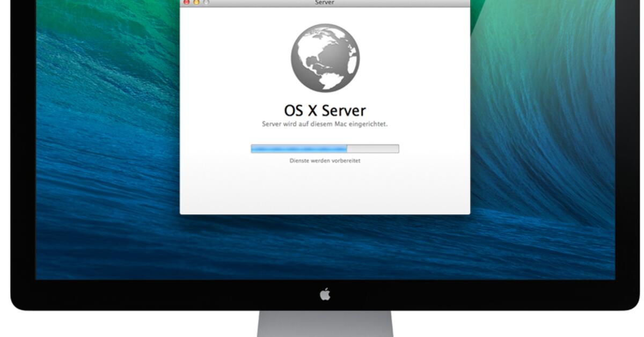The width and height of the screenshot is (644, 337).
Task: Click the red close button of the Server window
Action: click(186, 2)
